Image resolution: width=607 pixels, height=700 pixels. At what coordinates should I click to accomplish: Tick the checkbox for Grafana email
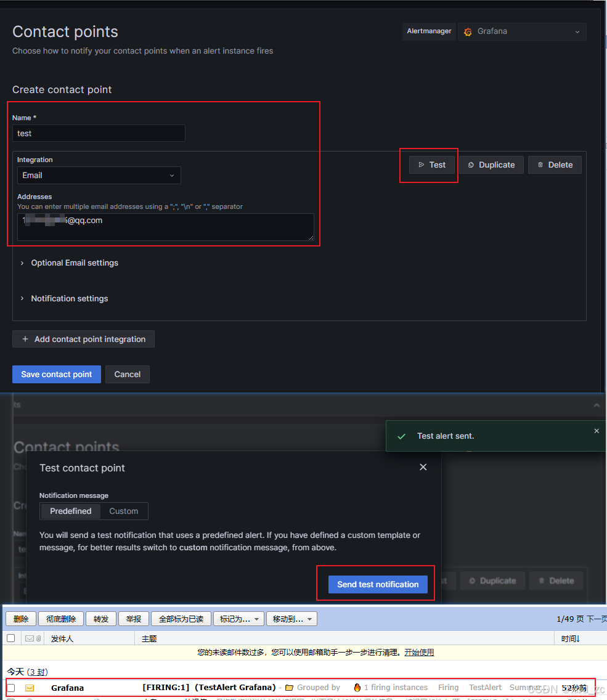tap(11, 688)
